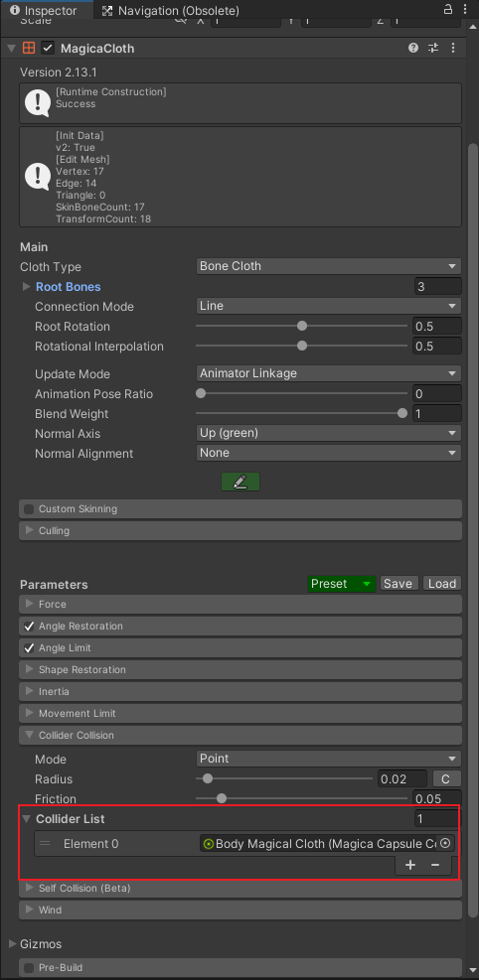
Task: Open the Normal Alignment dropdown
Action: click(328, 453)
